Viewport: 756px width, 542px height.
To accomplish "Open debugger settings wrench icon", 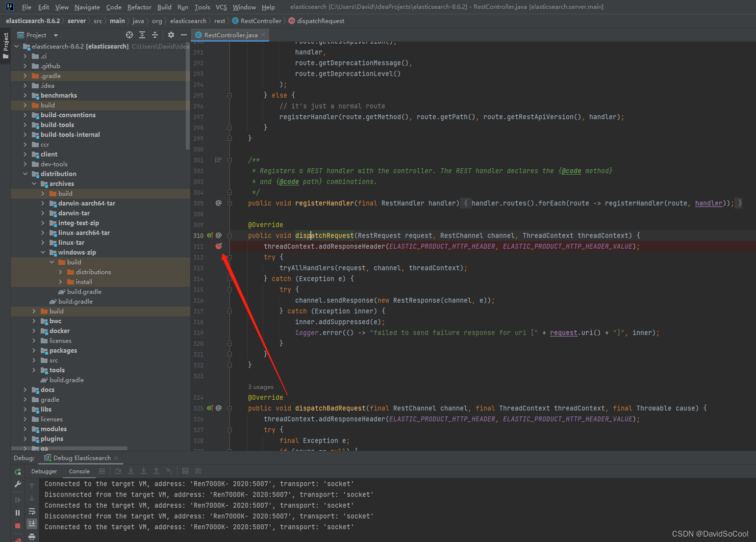I will tap(18, 484).
